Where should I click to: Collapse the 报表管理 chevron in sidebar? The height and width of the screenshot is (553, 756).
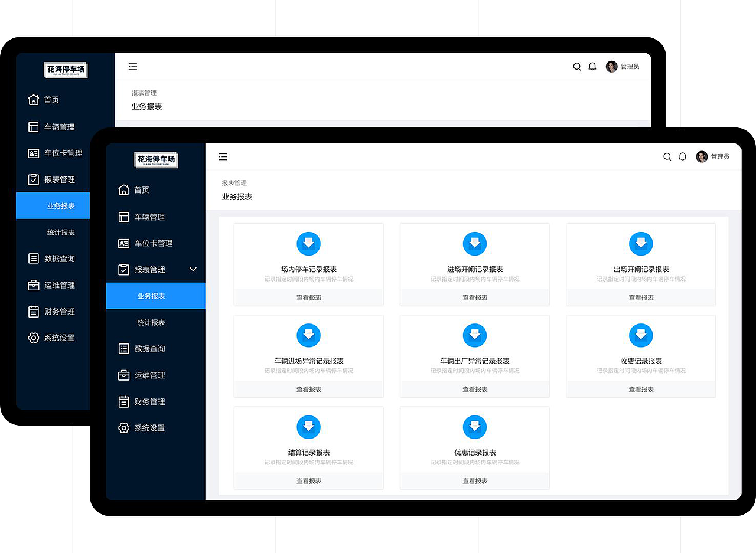193,269
